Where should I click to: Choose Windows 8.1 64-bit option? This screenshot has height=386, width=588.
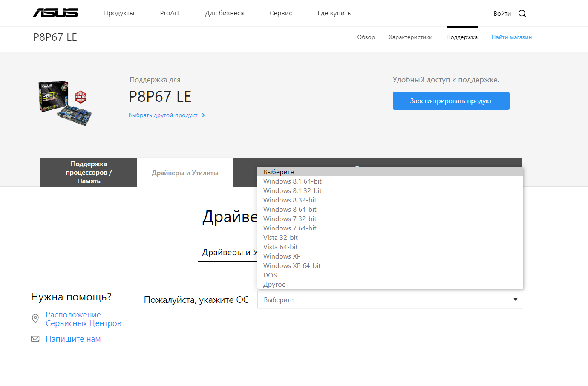(x=390, y=181)
